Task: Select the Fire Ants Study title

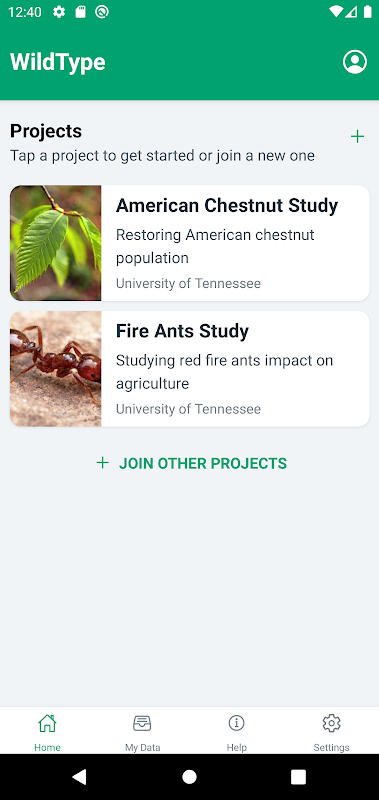Action: pyautogui.click(x=182, y=331)
